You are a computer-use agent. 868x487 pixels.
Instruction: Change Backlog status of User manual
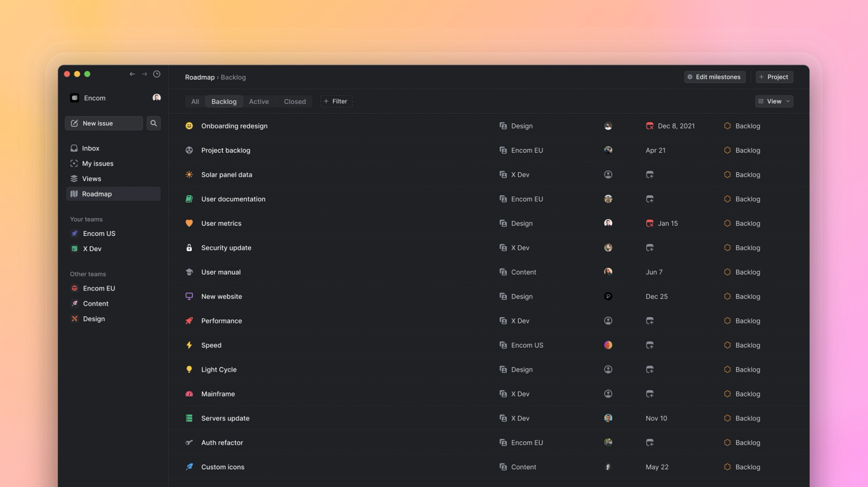click(742, 272)
